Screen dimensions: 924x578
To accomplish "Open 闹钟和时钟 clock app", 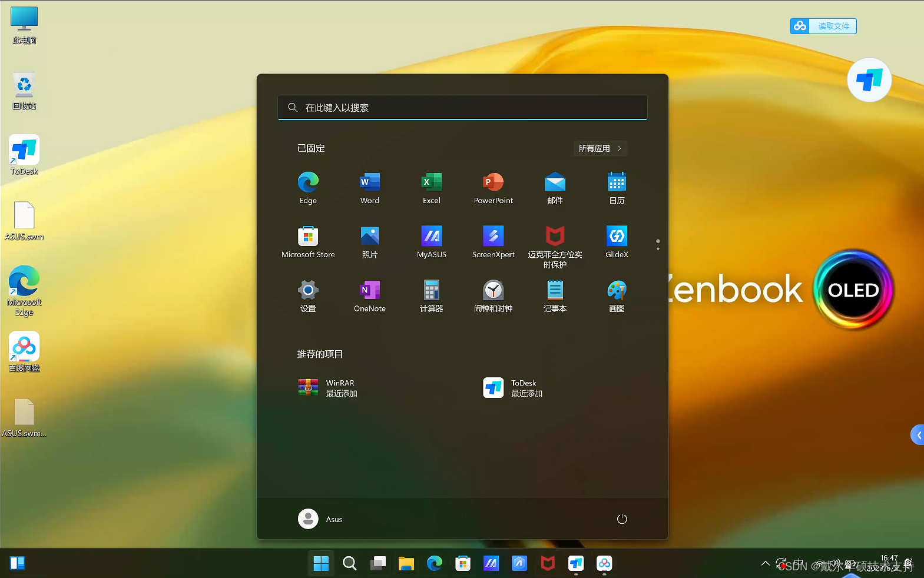I will point(494,297).
